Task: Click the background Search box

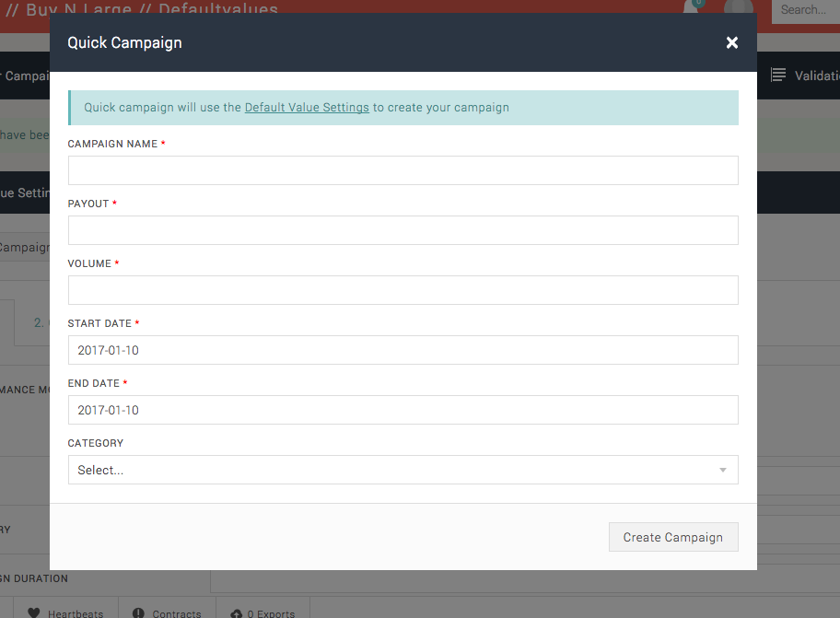Action: pos(806,10)
